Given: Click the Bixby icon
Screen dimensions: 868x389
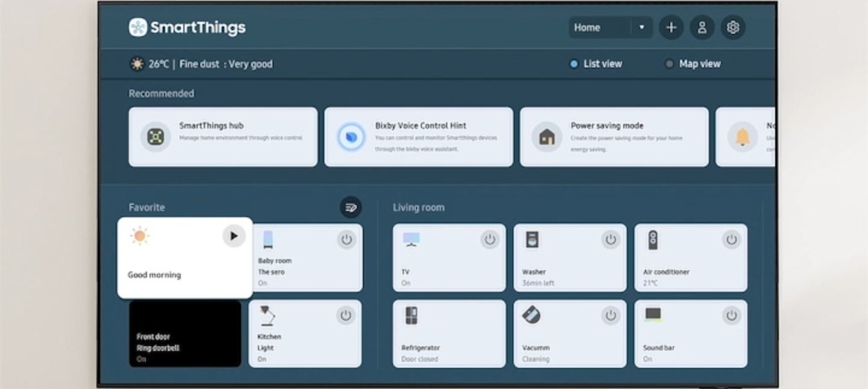Looking at the screenshot, I should pos(351,137).
